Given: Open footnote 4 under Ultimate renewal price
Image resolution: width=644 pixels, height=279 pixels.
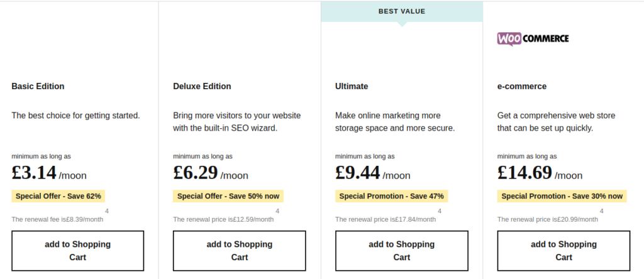Looking at the screenshot, I should pos(440,211).
